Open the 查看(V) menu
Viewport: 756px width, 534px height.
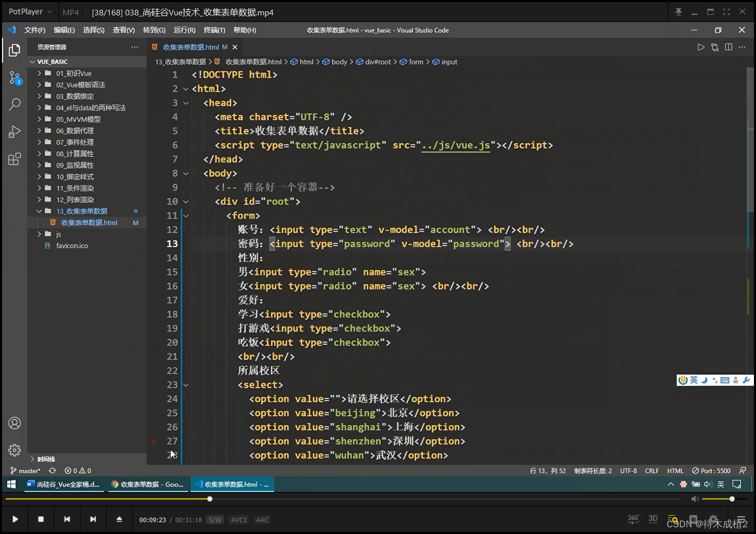[x=124, y=30]
